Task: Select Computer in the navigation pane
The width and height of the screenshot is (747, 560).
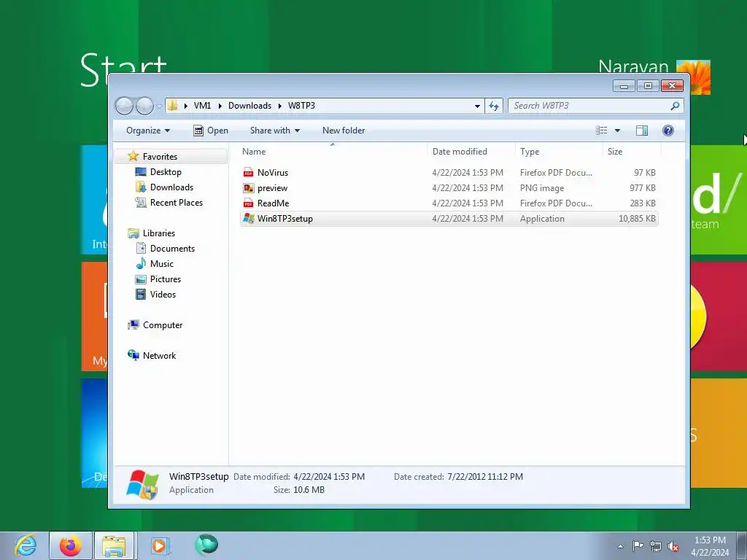Action: coord(163,325)
